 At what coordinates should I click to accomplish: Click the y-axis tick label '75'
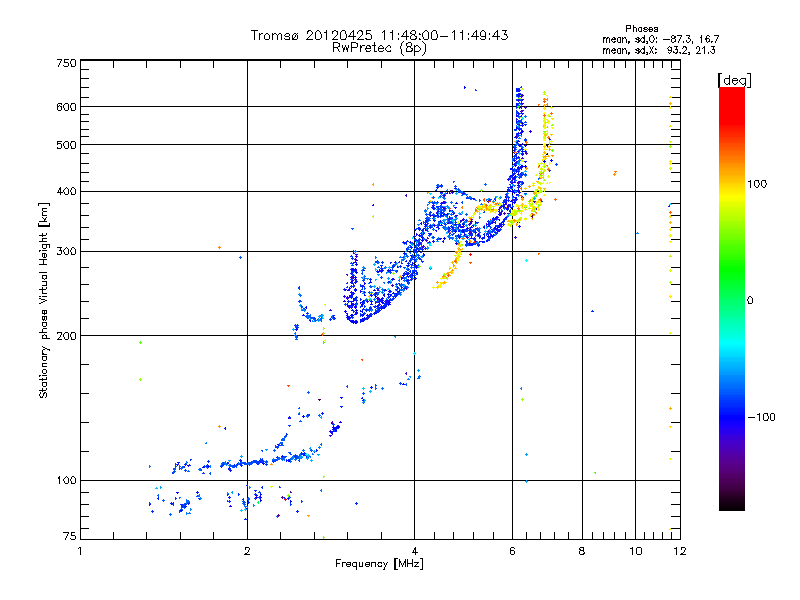[x=70, y=536]
